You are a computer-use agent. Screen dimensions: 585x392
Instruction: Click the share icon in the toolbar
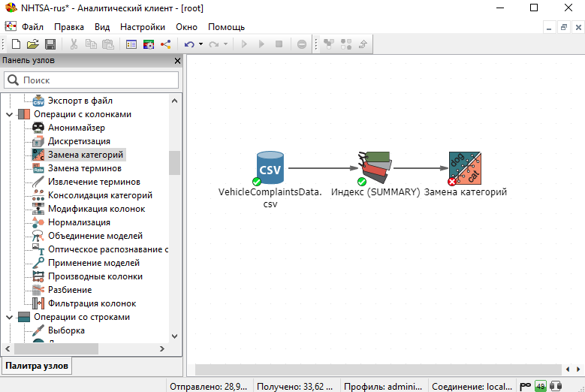coord(165,44)
